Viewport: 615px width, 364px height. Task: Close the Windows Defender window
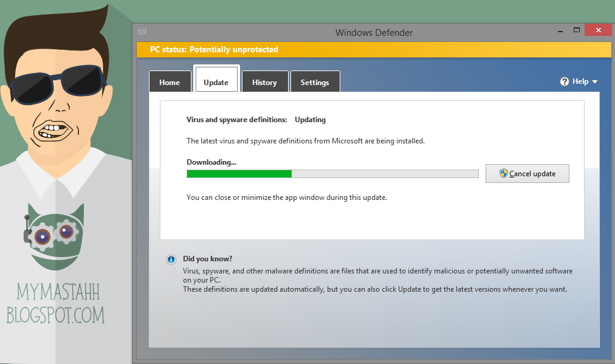(x=598, y=30)
